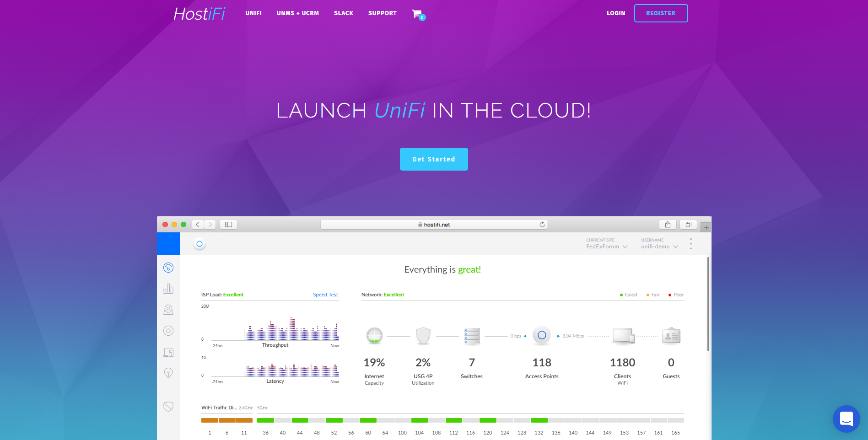
Task: Click the "ISP Load: Excellent" label
Action: point(222,295)
